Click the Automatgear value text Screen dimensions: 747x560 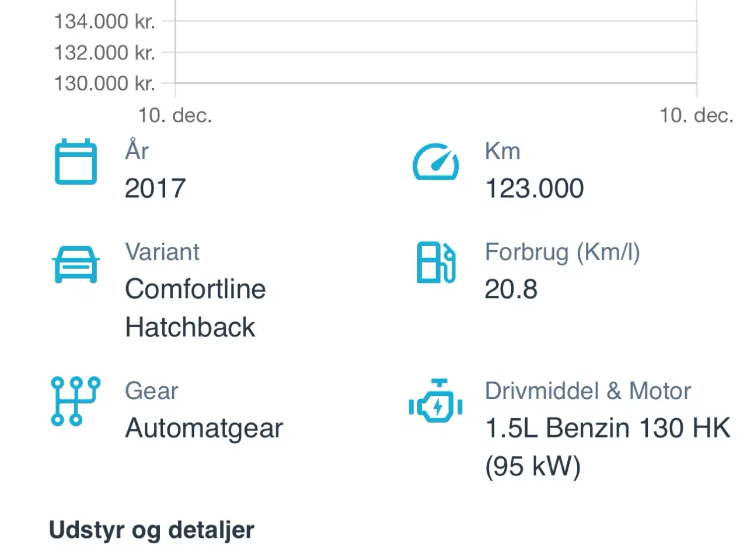click(x=204, y=428)
